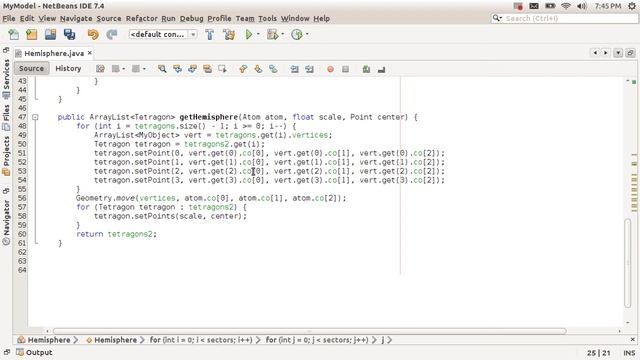This screenshot has height=360, width=640.
Task: Open the Profile Project dropdown arrow
Action: (x=307, y=35)
